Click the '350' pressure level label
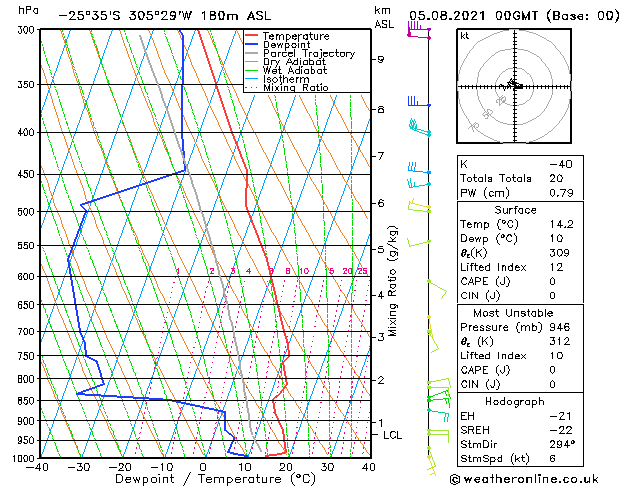 (28, 85)
